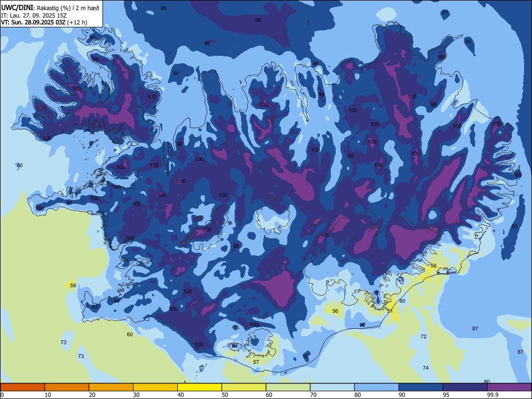This screenshot has height=399, width=532.
Task: Click the bright yellow 40–50 legend swatch
Action: click(x=199, y=387)
